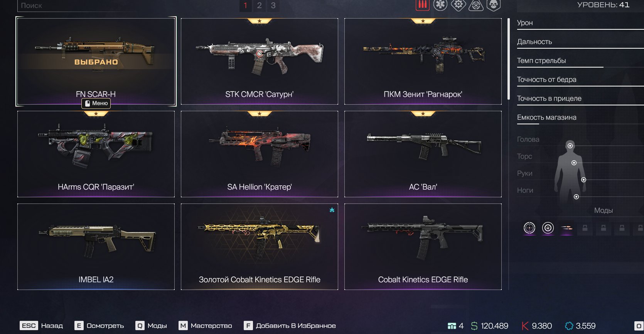Open the Моды button in bottom bar

[x=151, y=326]
